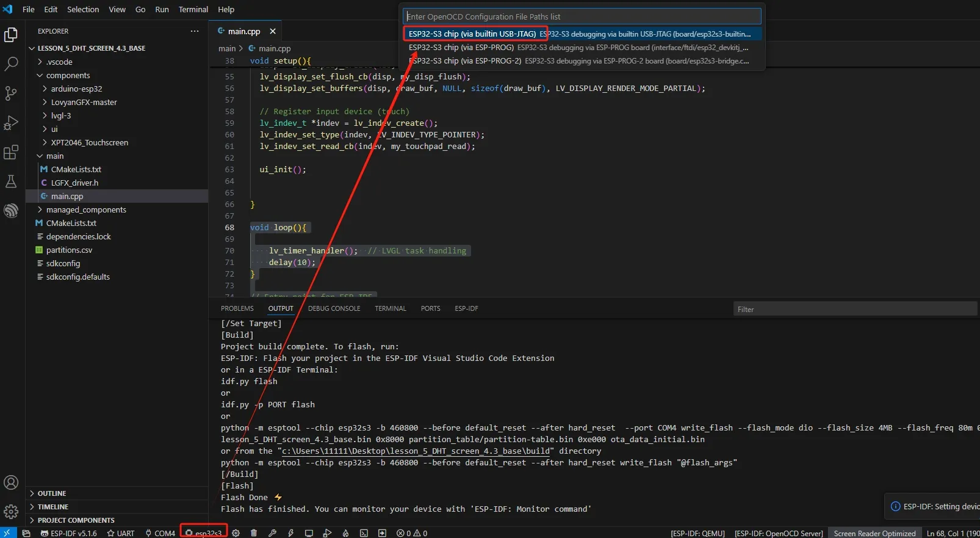This screenshot has height=538, width=980.
Task: Switch to the DEBUG CONSOLE tab
Action: point(334,308)
